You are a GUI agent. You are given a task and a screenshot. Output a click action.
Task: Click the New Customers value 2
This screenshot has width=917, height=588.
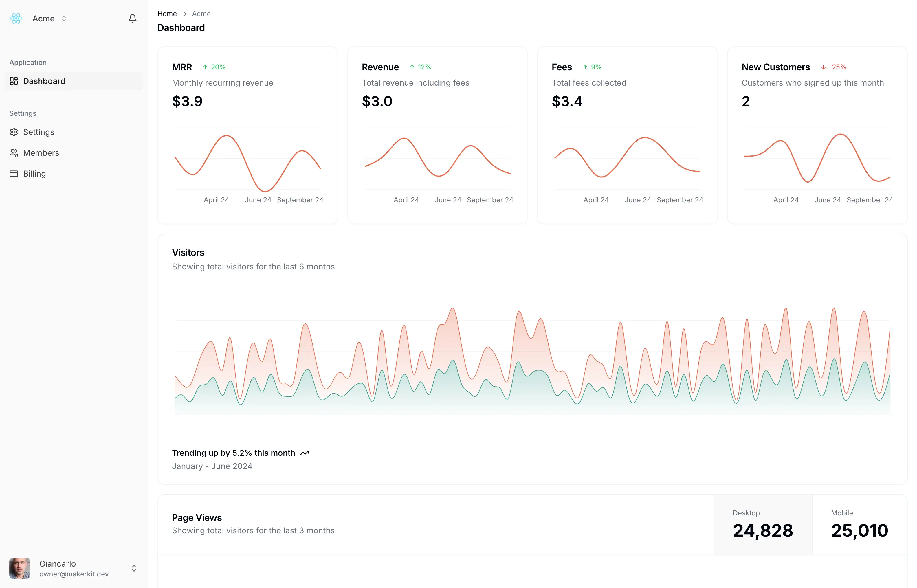click(746, 101)
